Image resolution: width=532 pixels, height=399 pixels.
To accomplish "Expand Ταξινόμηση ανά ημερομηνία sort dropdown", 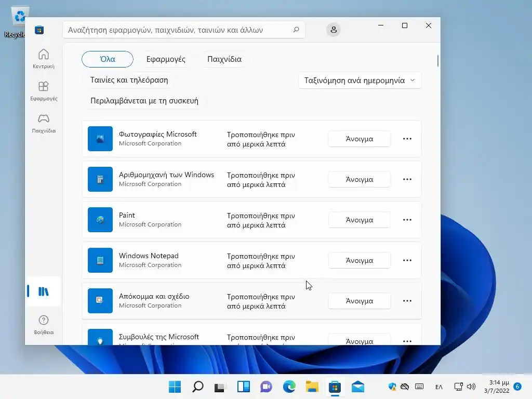I will (x=360, y=81).
